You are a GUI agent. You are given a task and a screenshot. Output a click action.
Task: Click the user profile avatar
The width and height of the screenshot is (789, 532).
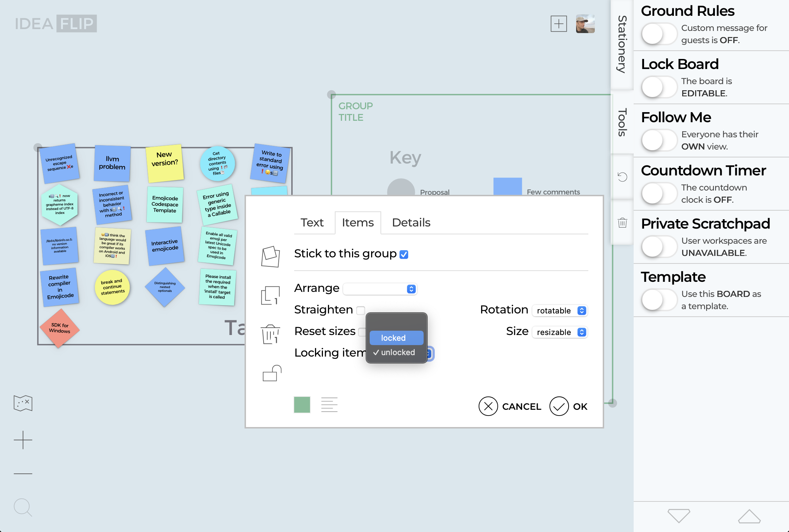coord(585,24)
